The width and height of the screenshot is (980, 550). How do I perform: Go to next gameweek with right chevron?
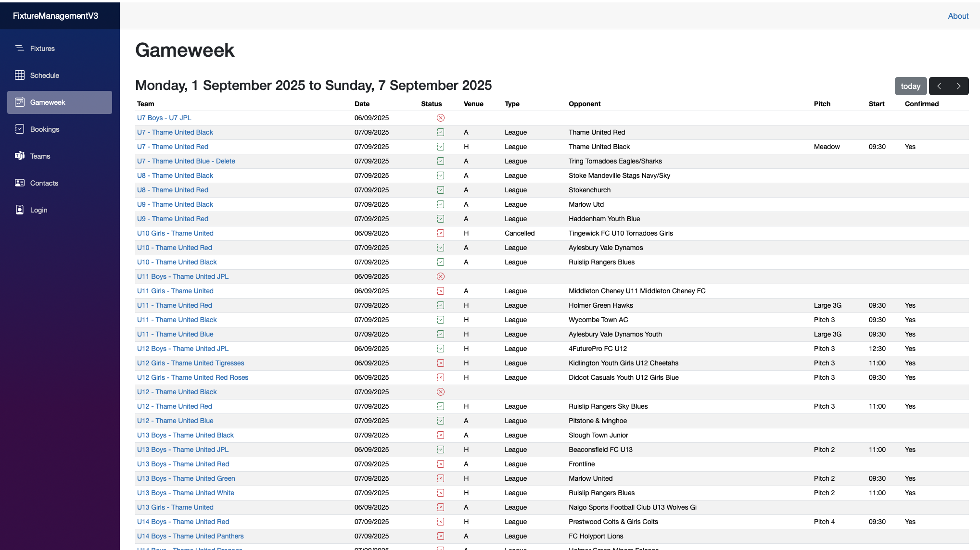pyautogui.click(x=958, y=86)
